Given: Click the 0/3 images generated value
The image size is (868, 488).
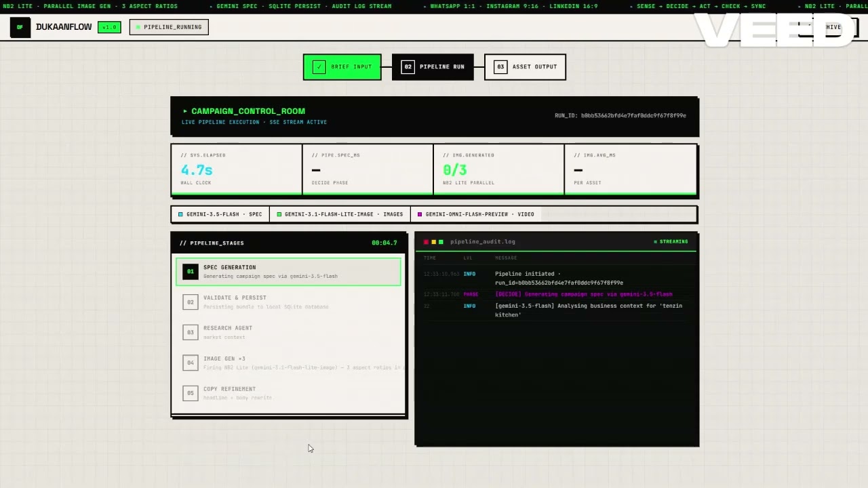Looking at the screenshot, I should pos(454,170).
